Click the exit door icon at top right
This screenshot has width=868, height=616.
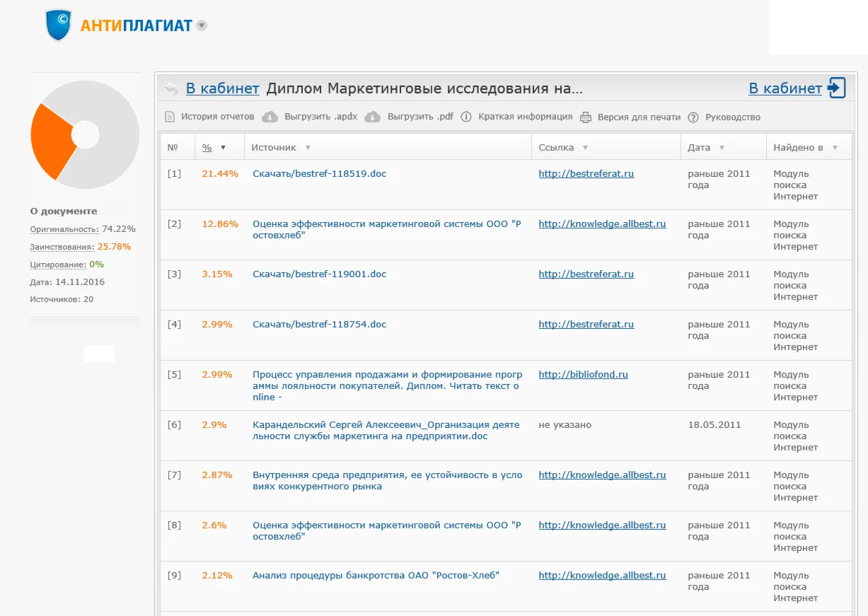[x=837, y=88]
